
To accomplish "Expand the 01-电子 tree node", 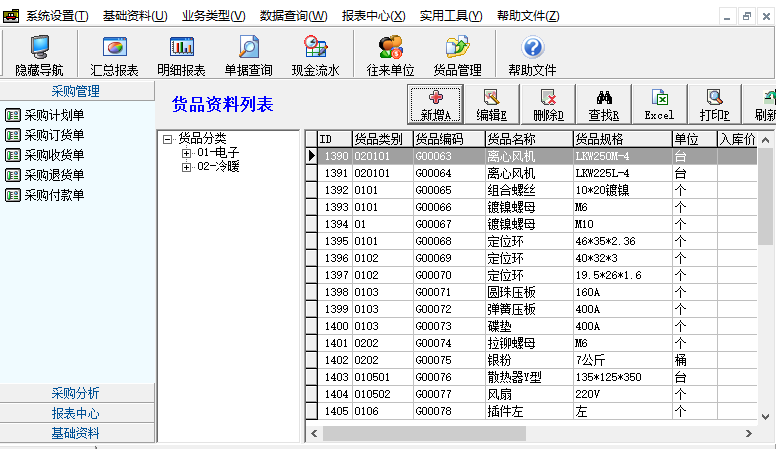I will [x=186, y=153].
